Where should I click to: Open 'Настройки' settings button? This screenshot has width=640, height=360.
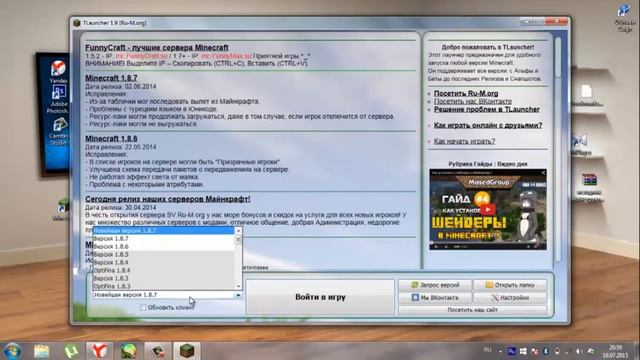coord(510,298)
